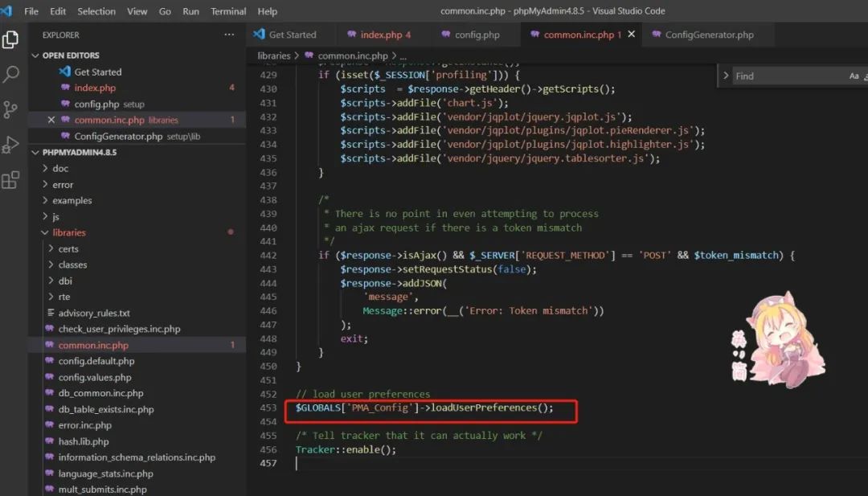The width and height of the screenshot is (868, 496).
Task: Open Explorer more actions ellipsis
Action: coord(229,35)
